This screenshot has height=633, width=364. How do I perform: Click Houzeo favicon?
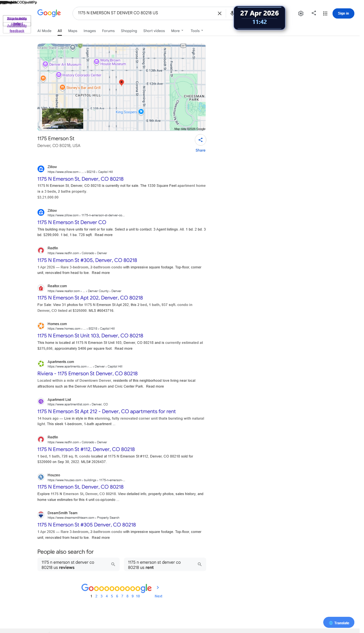click(41, 477)
